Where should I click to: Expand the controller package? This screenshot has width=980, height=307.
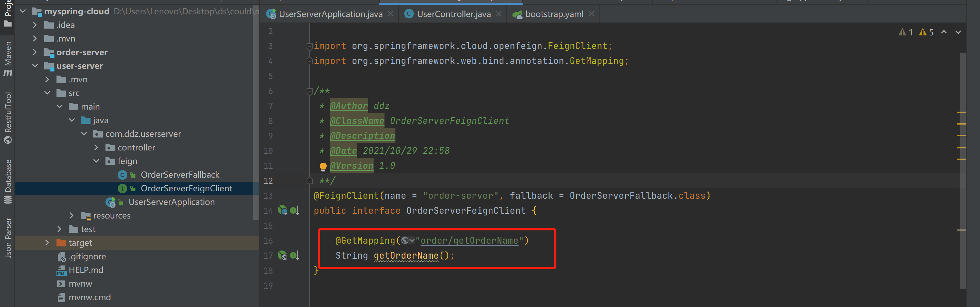coord(96,148)
